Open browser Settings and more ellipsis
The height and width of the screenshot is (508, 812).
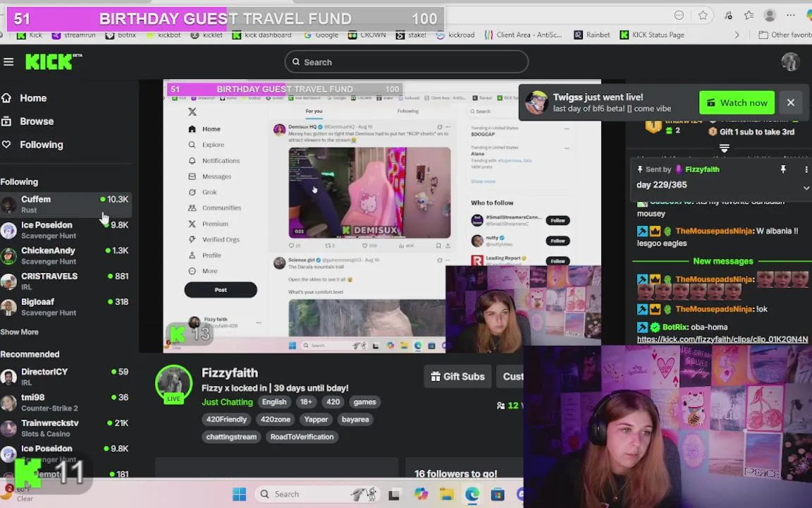790,15
